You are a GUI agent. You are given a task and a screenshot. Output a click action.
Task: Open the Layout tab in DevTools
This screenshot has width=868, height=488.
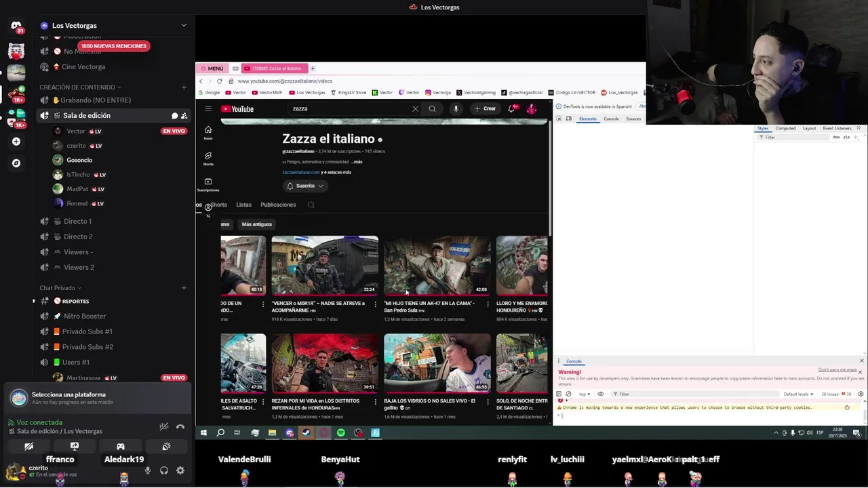click(x=809, y=128)
